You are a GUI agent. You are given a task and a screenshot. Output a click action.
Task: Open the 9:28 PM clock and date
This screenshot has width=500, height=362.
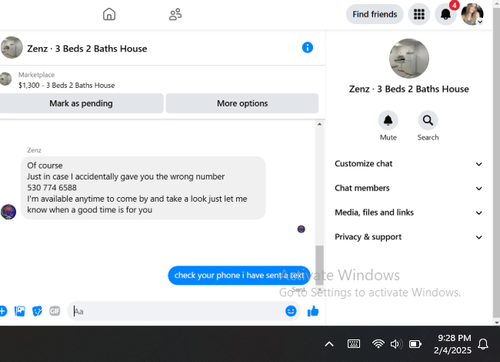pyautogui.click(x=452, y=344)
